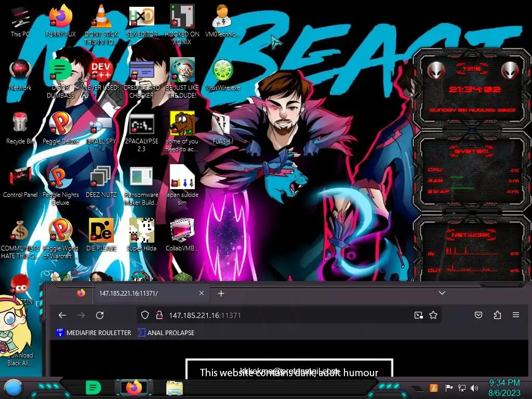Open the Download Black Ali... desktop icon

point(20,359)
